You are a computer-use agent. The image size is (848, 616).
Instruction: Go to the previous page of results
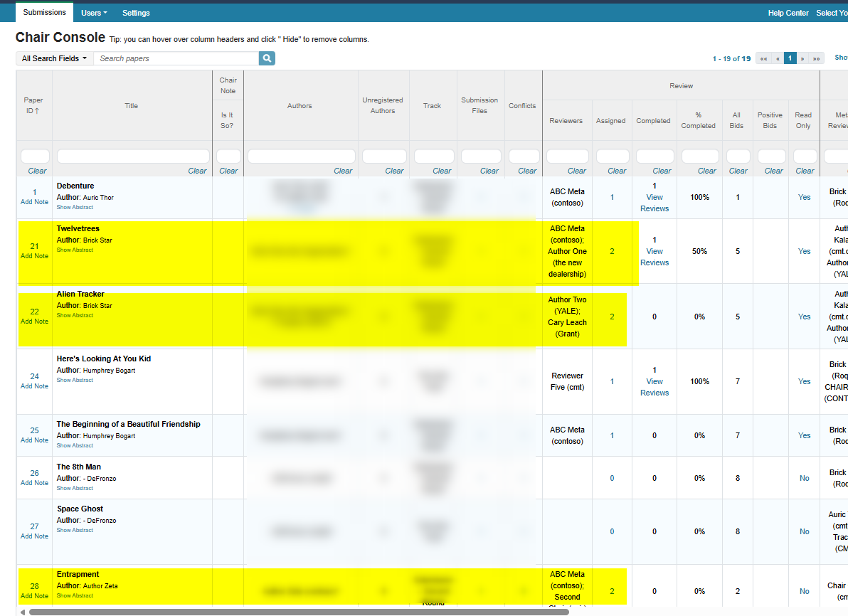click(x=777, y=58)
